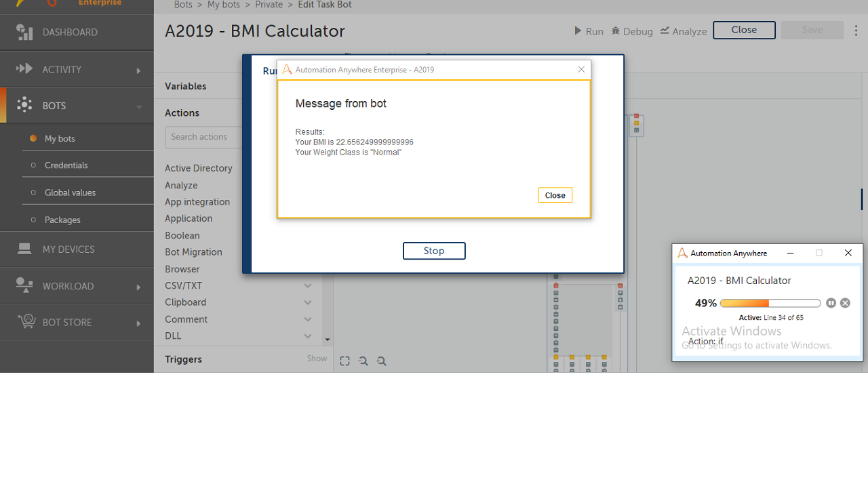
Task: Start Debug via bug icon
Action: click(x=616, y=30)
